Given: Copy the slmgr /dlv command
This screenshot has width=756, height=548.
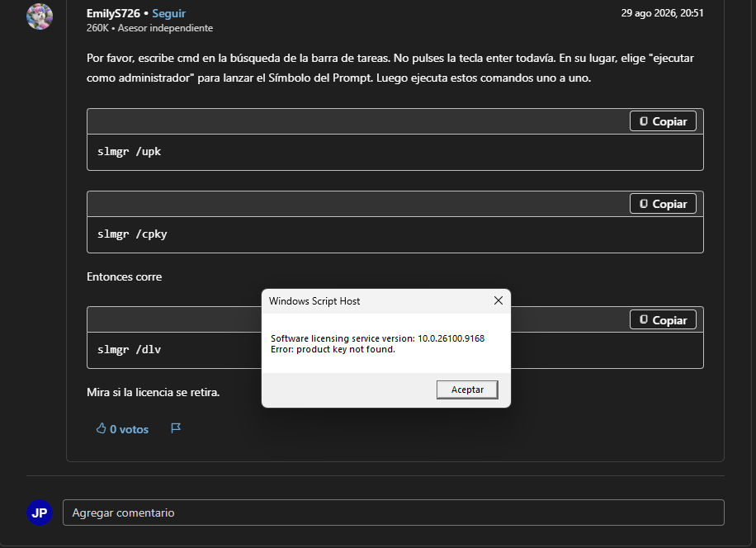Looking at the screenshot, I should [663, 320].
